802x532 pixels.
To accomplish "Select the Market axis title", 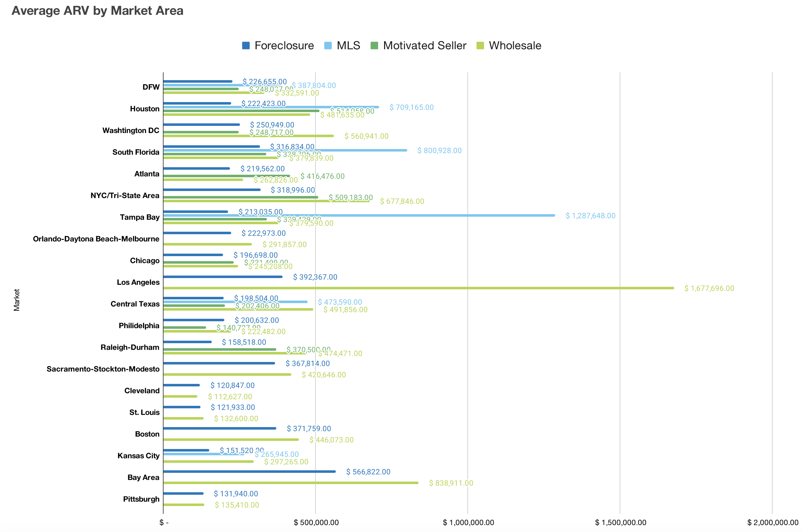I will (x=17, y=300).
